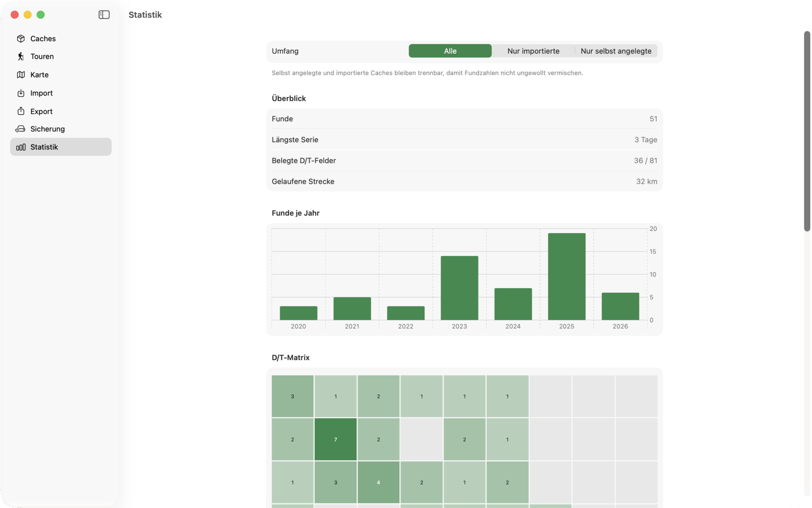812x508 pixels.
Task: Click the Umfang label
Action: pos(285,51)
